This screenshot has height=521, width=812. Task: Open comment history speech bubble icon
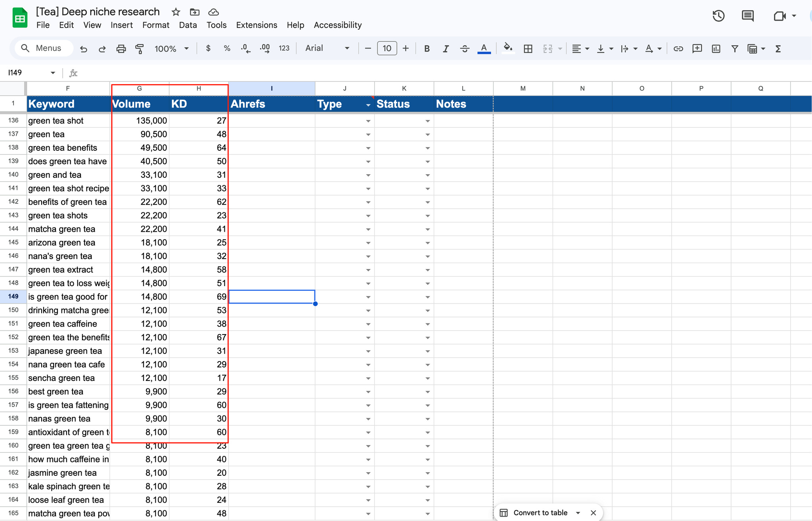[747, 16]
